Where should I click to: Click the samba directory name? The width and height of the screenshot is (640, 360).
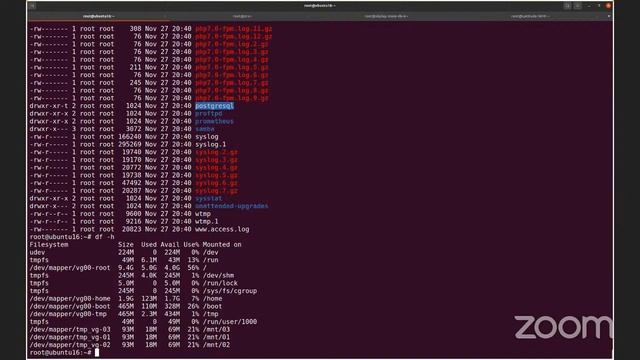pyautogui.click(x=205, y=129)
